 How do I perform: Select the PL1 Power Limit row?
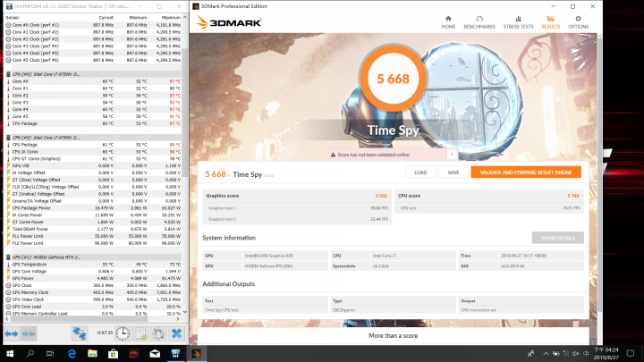click(93, 236)
